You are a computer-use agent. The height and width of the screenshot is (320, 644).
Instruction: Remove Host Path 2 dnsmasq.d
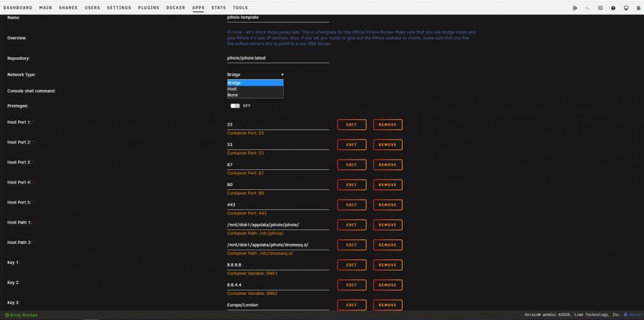(388, 245)
